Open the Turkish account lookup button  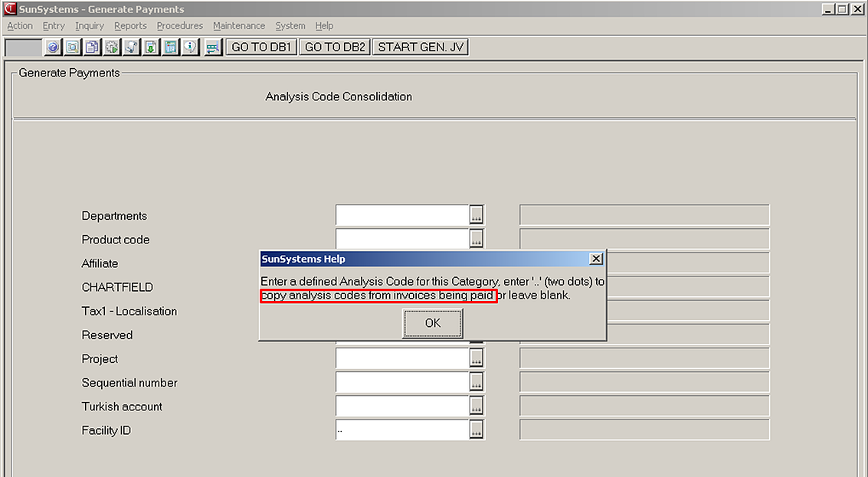pyautogui.click(x=476, y=406)
